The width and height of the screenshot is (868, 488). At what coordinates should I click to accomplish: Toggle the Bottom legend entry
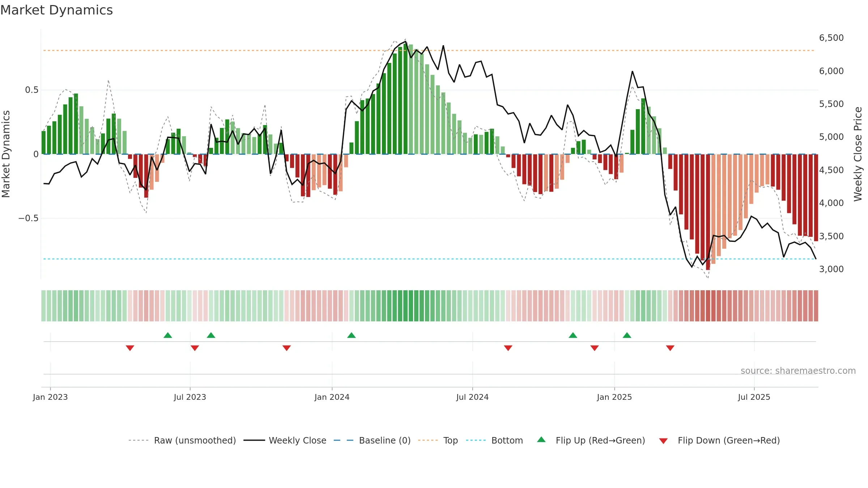[x=507, y=440]
